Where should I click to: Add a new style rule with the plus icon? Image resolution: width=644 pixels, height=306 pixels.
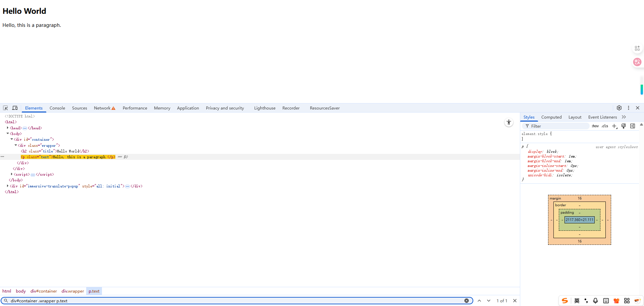pos(614,126)
